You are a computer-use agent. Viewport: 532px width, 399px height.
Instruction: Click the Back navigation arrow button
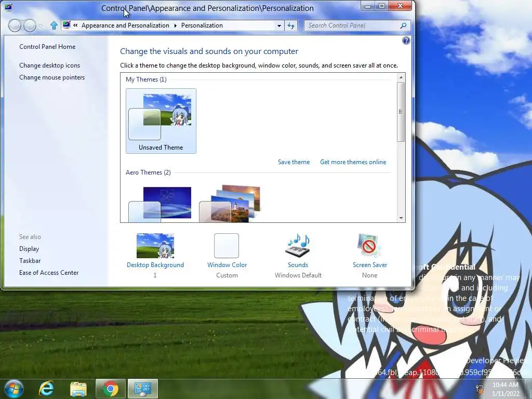click(x=15, y=25)
